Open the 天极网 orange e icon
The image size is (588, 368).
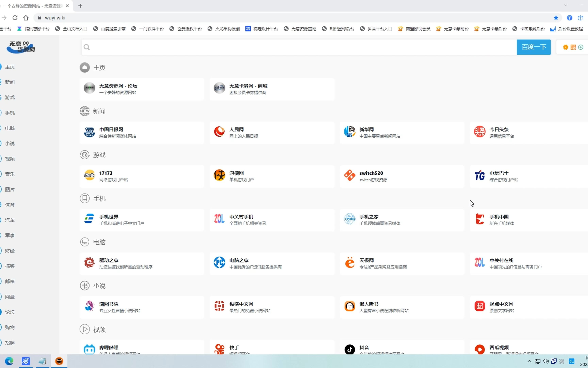point(349,263)
